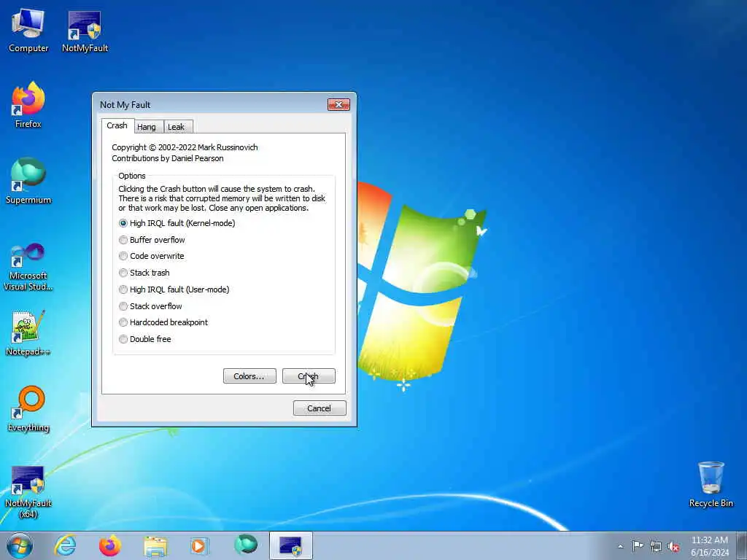The height and width of the screenshot is (560, 747).
Task: Select the Recycle Bin icon
Action: click(x=711, y=484)
